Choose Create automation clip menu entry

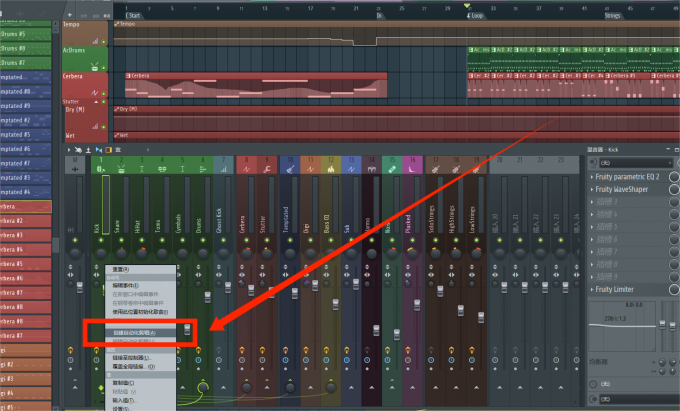141,333
